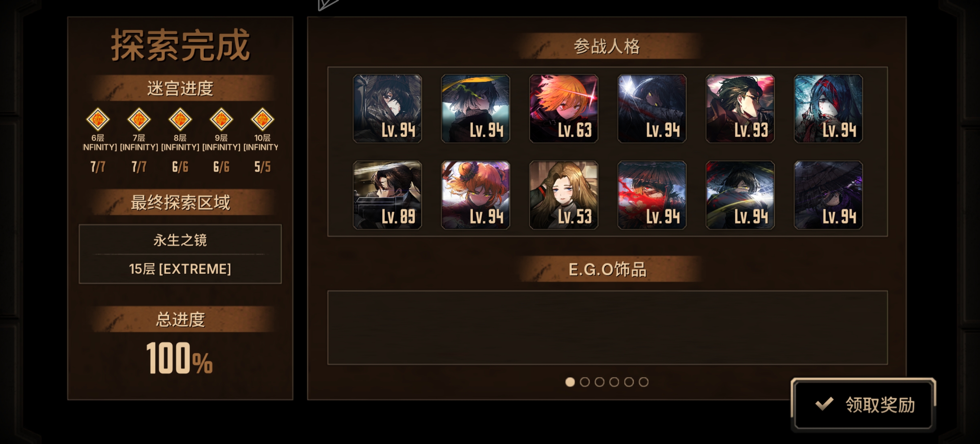Screen dimensions: 980x444
Task: Select the red-masked Lv.94 straw-hat portrait
Action: (652, 195)
